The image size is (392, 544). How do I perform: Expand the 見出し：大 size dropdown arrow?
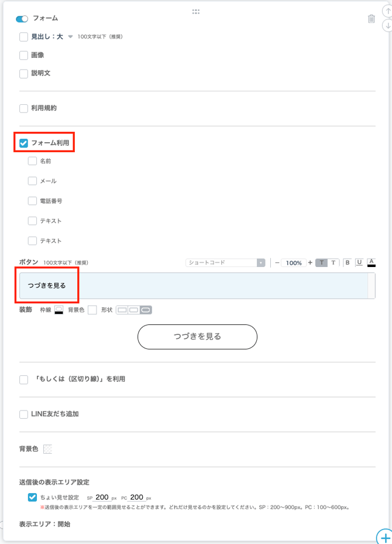click(x=70, y=37)
